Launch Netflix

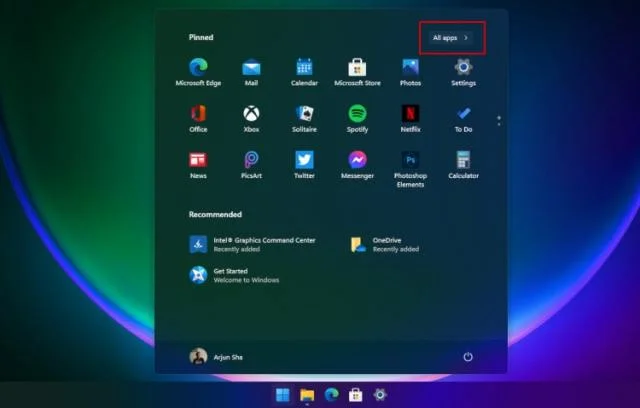tap(410, 119)
